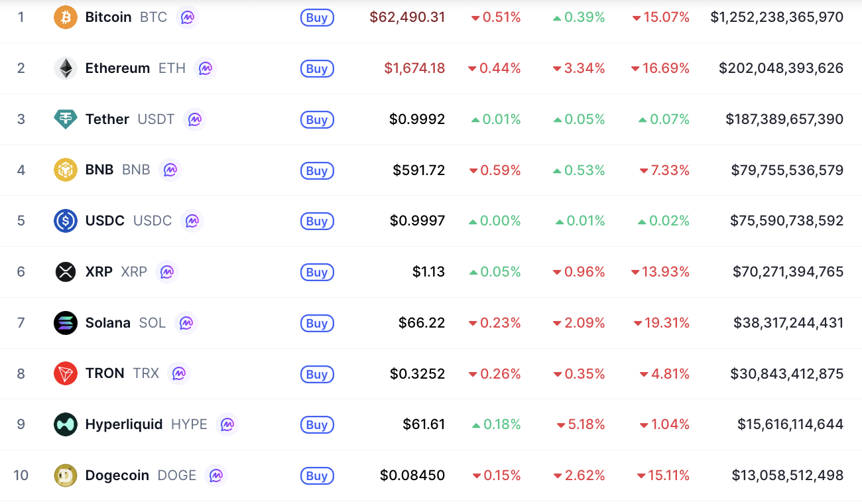
Task: Click the Dogecoin logo icon
Action: click(66, 475)
